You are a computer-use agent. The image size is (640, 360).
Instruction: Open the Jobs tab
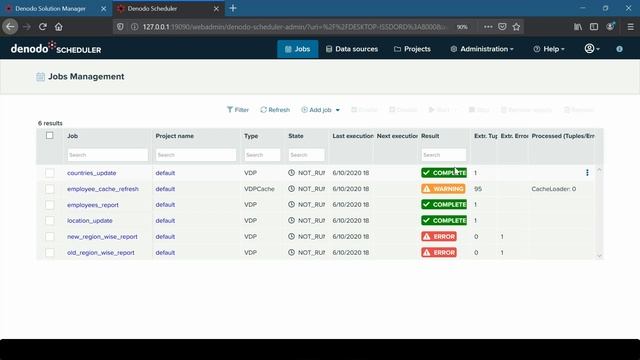pos(298,49)
